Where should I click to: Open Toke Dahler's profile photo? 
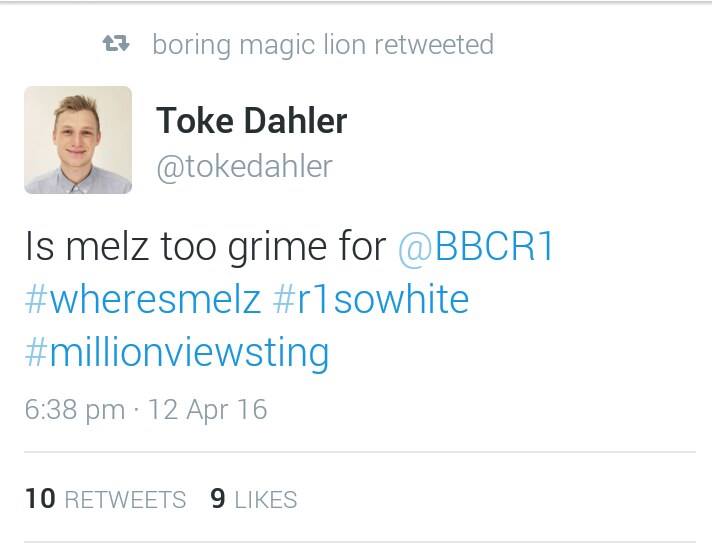(78, 140)
